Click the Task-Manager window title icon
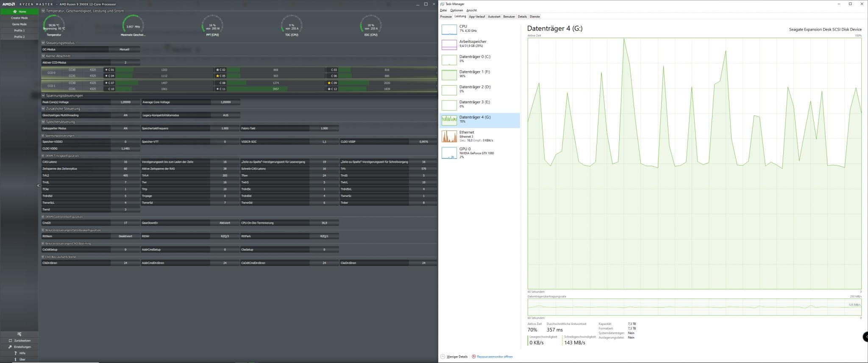Image resolution: width=868 pixels, height=363 pixels. point(442,4)
